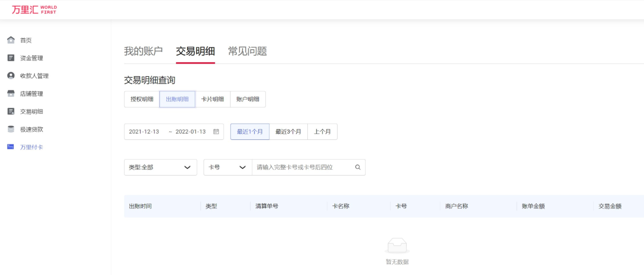
Task: Click the 暂无数据 empty-state text
Action: coord(397,262)
